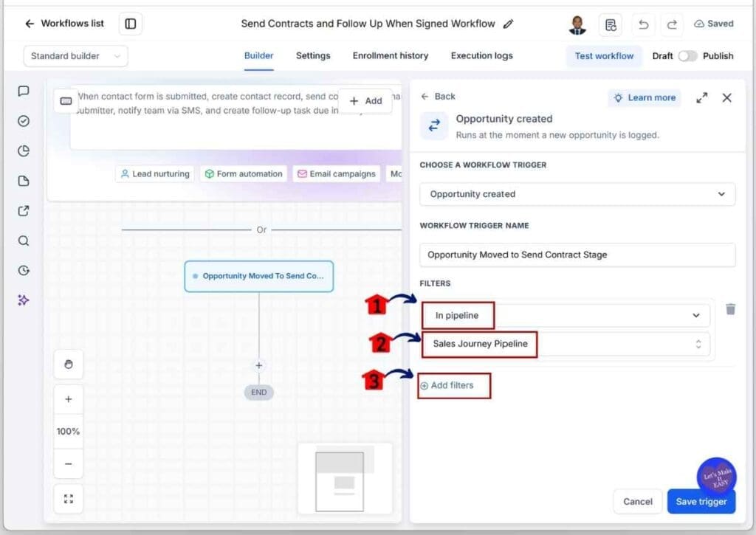Image resolution: width=756 pixels, height=535 pixels.
Task: Edit workflow name with pencil icon
Action: [x=508, y=24]
